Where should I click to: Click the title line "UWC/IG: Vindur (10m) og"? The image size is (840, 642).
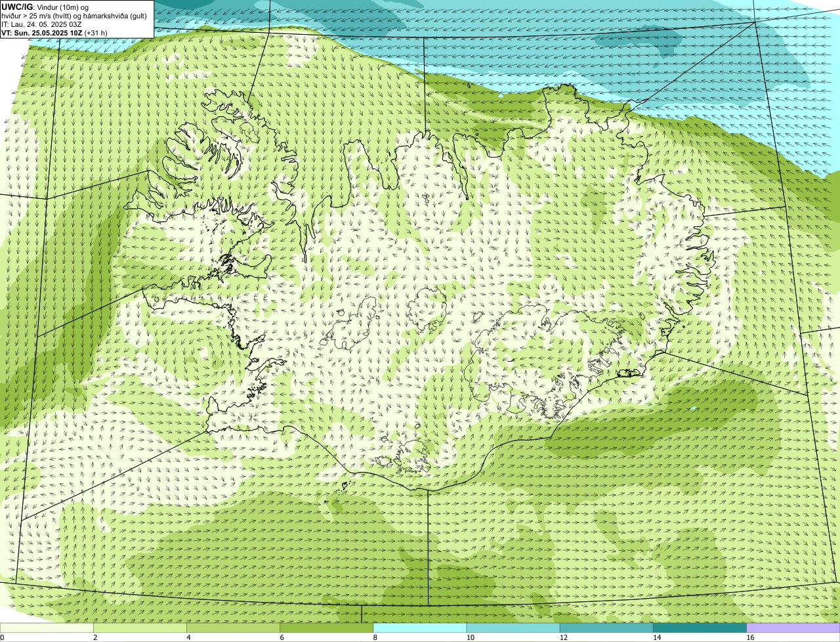pyautogui.click(x=45, y=7)
